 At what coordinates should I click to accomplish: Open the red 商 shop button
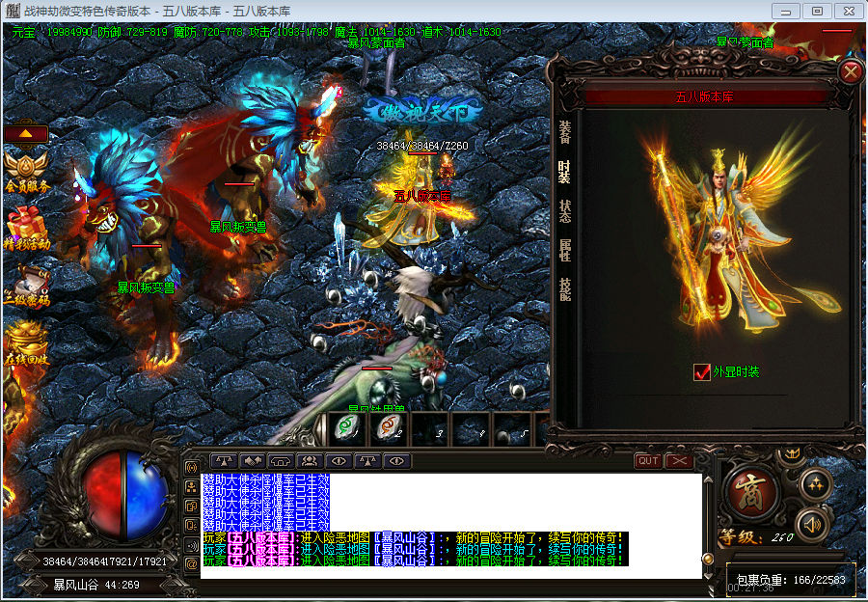click(751, 492)
